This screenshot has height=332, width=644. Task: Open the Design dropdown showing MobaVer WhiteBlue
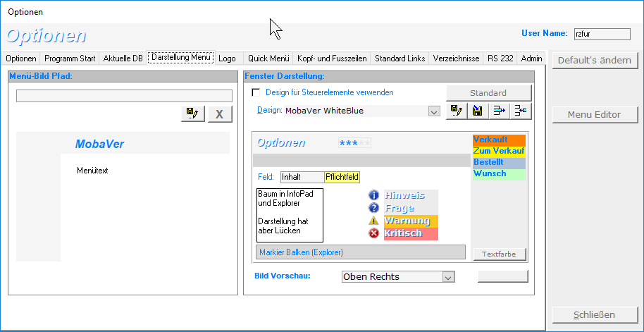434,111
